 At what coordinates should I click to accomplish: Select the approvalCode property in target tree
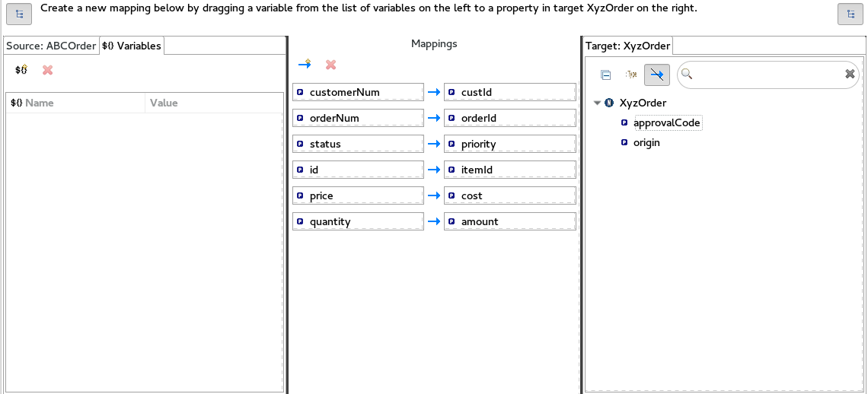(x=666, y=122)
